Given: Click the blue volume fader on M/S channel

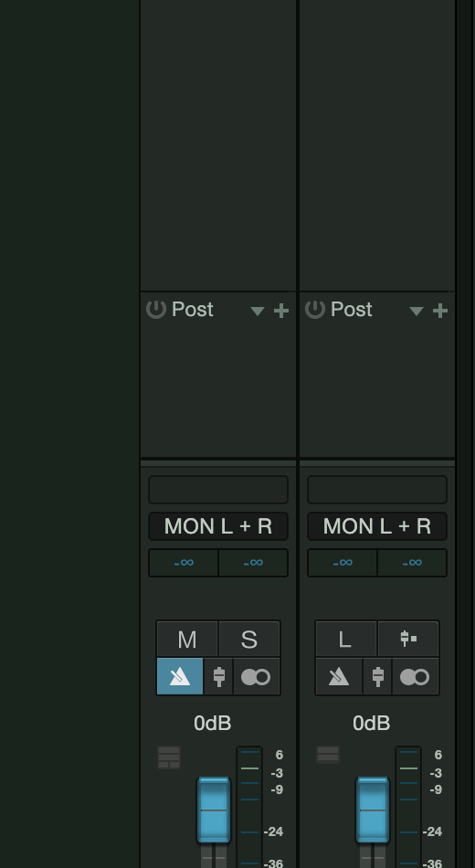Looking at the screenshot, I should [214, 810].
